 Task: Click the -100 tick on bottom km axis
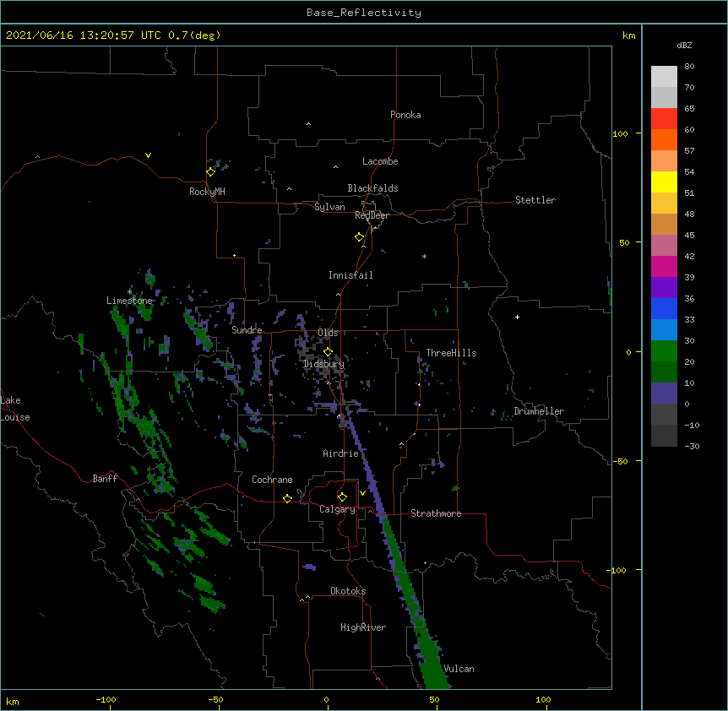(x=106, y=699)
